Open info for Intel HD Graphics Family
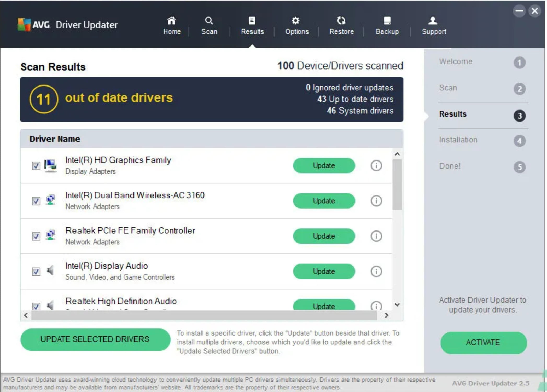This screenshot has width=547, height=392. point(376,165)
